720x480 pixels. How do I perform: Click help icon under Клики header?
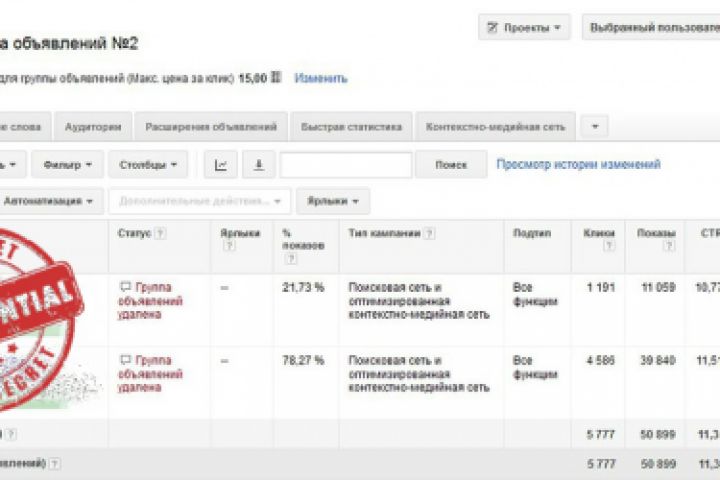[x=609, y=246]
